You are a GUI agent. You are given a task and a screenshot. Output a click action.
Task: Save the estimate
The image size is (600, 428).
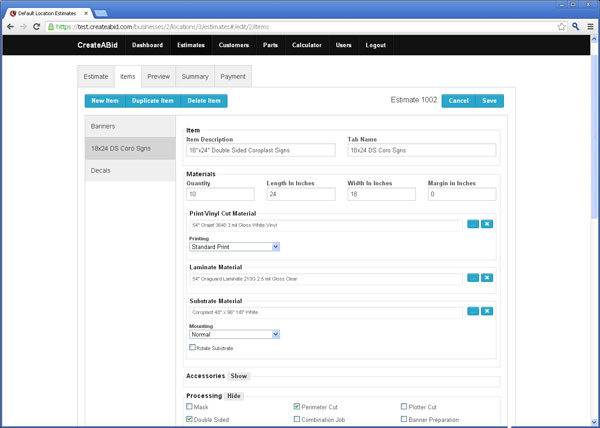489,101
